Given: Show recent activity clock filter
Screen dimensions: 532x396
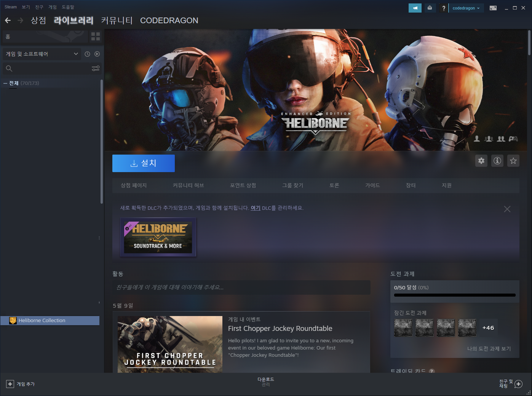Looking at the screenshot, I should point(87,54).
